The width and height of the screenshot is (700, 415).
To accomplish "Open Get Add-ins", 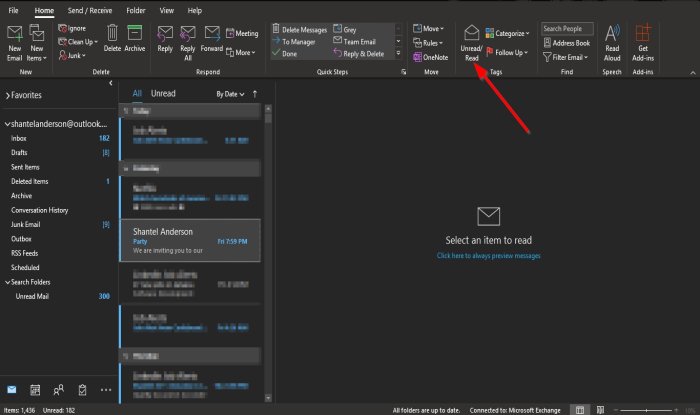I will (643, 42).
